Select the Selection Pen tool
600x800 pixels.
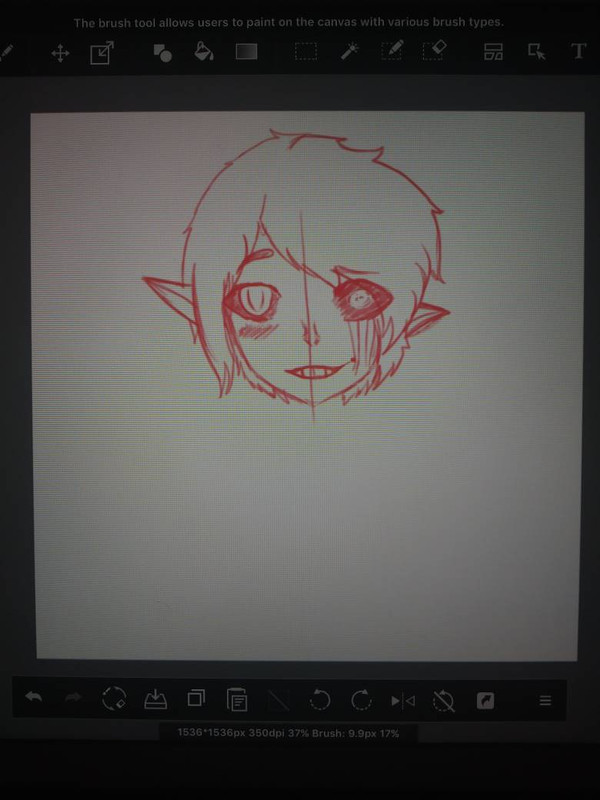point(392,50)
